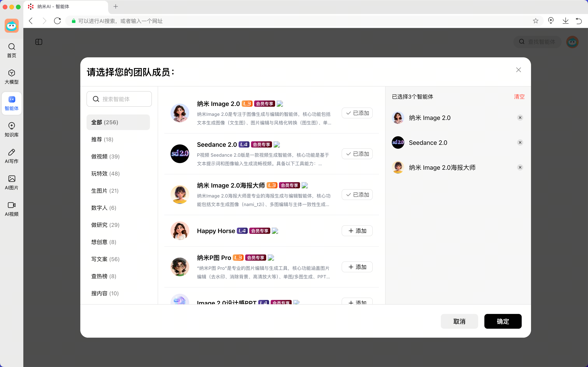Select the 查热榜 (8) category
This screenshot has height=367, width=588.
pyautogui.click(x=118, y=276)
